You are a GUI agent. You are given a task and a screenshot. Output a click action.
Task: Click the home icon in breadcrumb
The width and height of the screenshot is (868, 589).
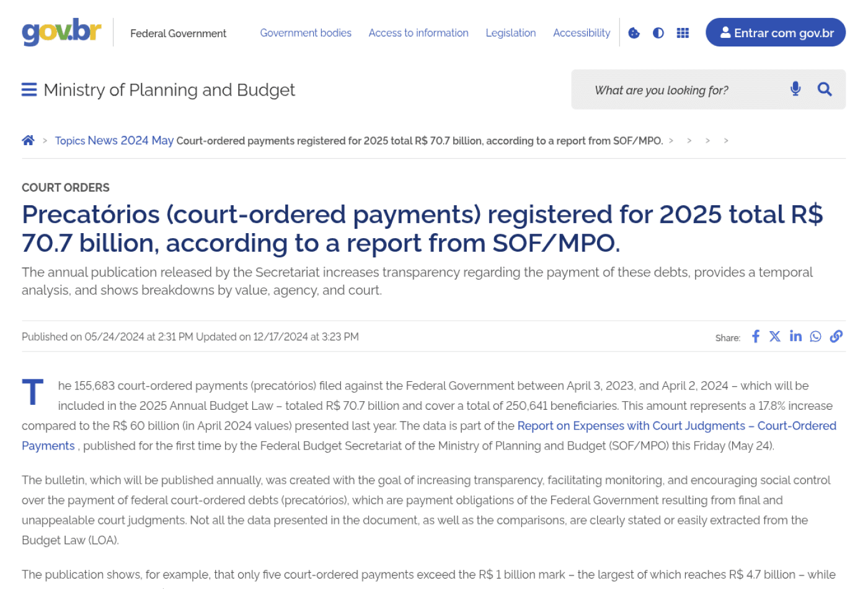(x=28, y=139)
